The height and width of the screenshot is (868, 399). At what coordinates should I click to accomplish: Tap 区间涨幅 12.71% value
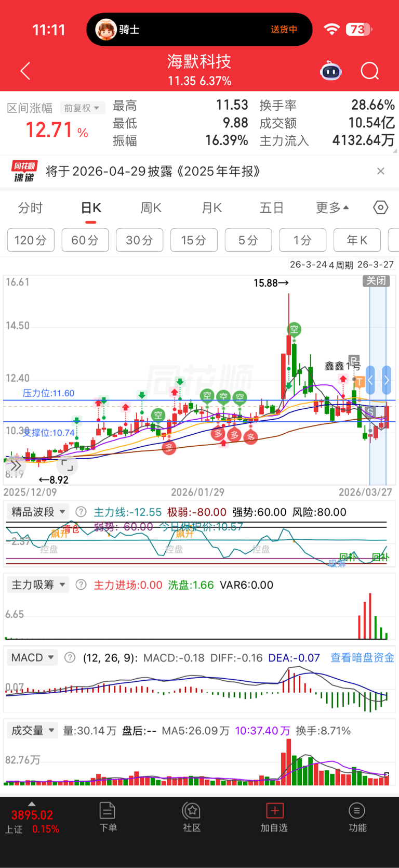pyautogui.click(x=57, y=130)
